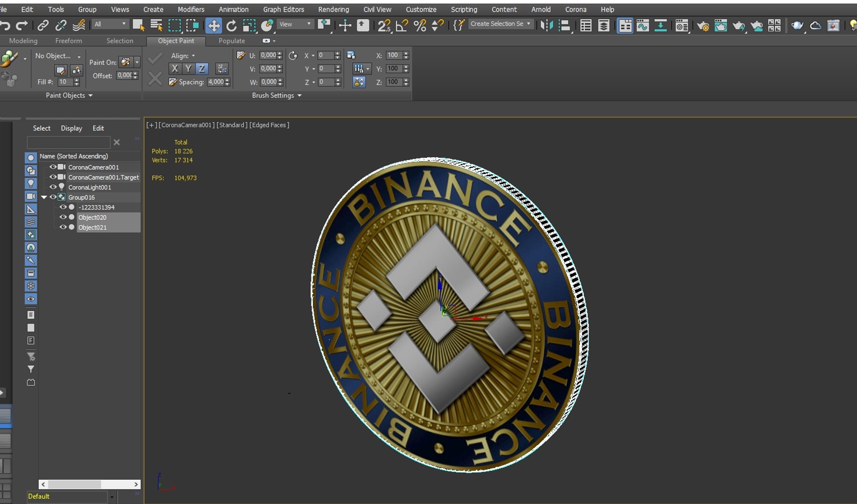Image resolution: width=857 pixels, height=504 pixels.
Task: Open the Corona menu
Action: click(x=576, y=9)
